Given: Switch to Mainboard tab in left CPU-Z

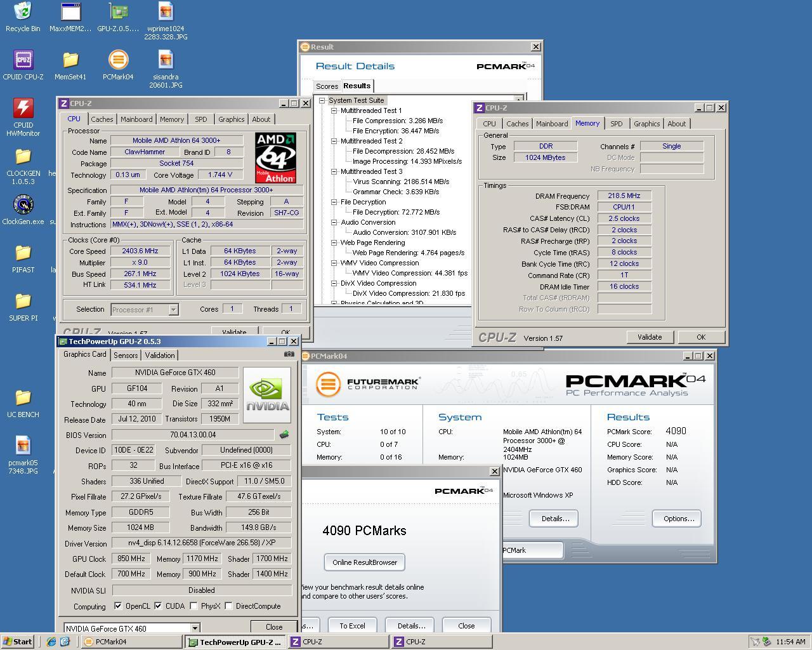Looking at the screenshot, I should pos(136,119).
